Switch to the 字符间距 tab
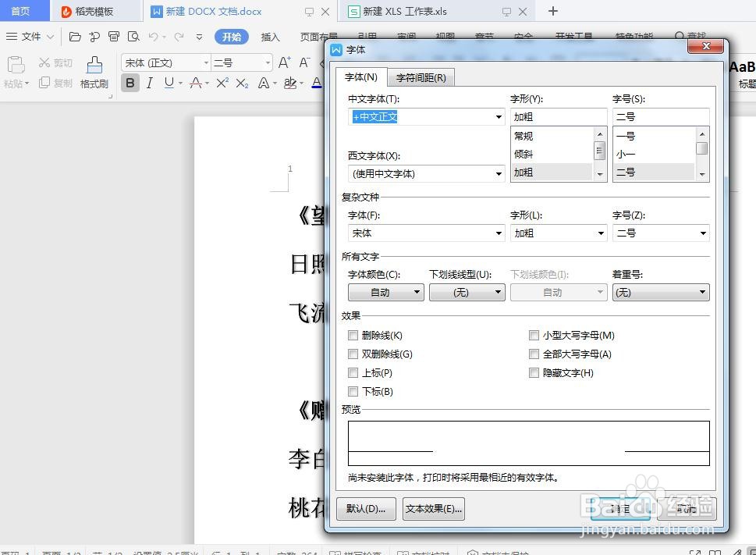This screenshot has height=555, width=756. click(x=421, y=77)
